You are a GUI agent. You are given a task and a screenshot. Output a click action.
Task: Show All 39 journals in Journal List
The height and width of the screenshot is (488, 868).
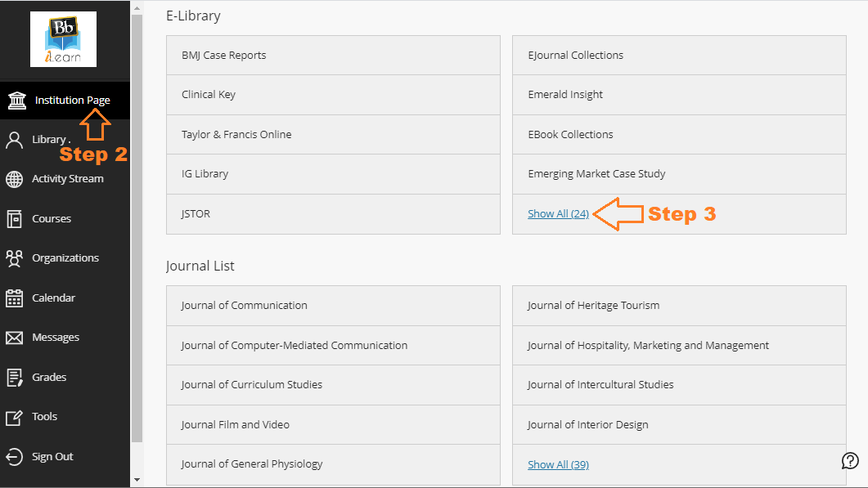click(x=558, y=463)
